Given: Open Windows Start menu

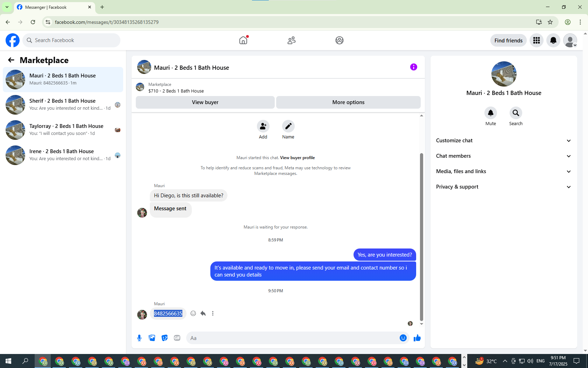Looking at the screenshot, I should tap(8, 361).
